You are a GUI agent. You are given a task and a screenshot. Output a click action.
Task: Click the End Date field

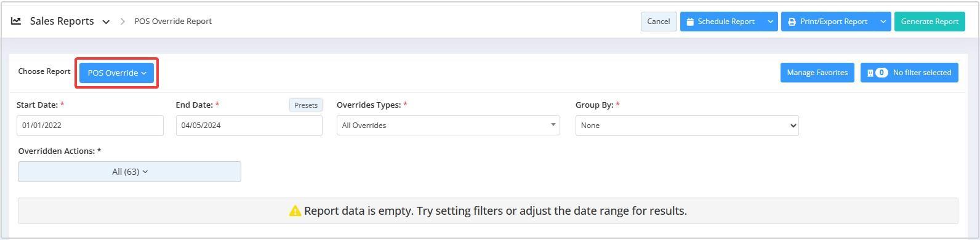pos(249,125)
